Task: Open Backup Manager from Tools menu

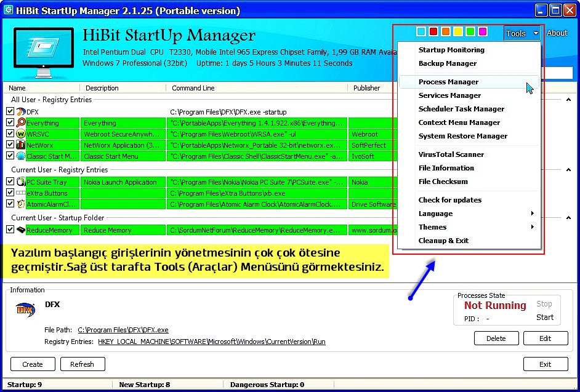Action: tap(469, 63)
